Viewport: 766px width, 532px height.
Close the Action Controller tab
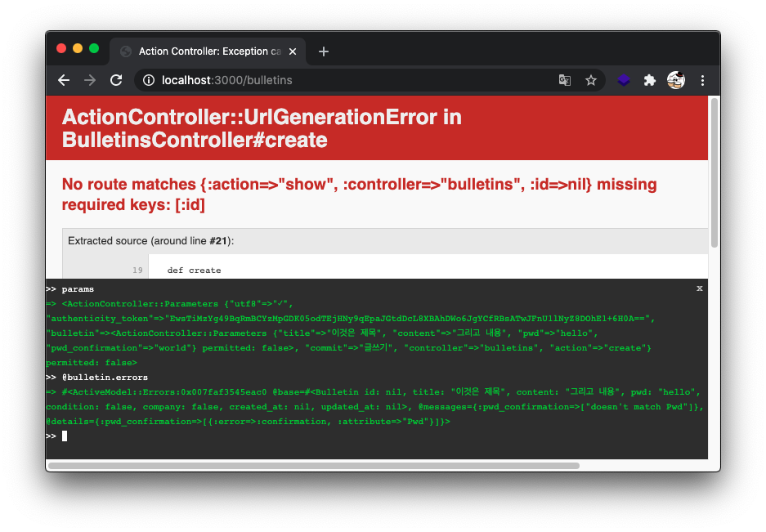tap(293, 51)
